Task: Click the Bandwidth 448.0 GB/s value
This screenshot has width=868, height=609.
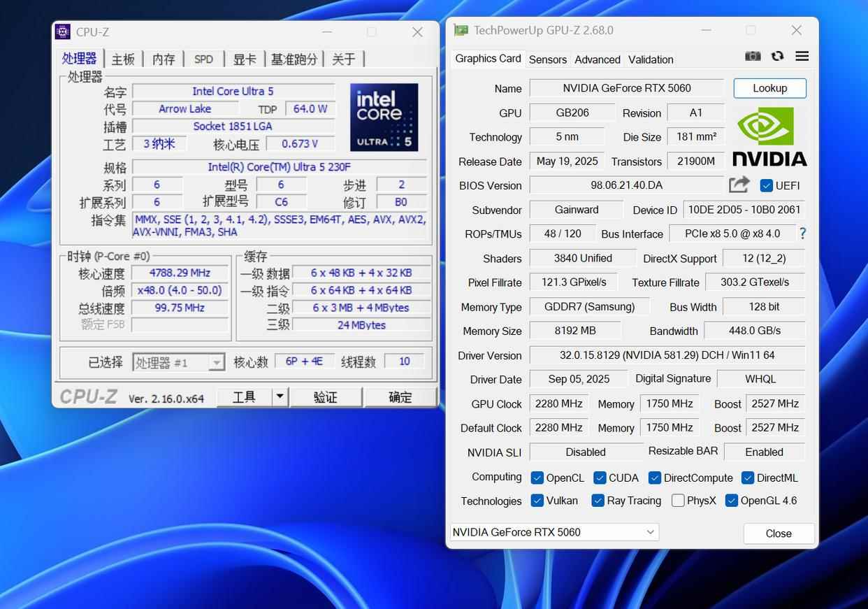Action: point(754,331)
